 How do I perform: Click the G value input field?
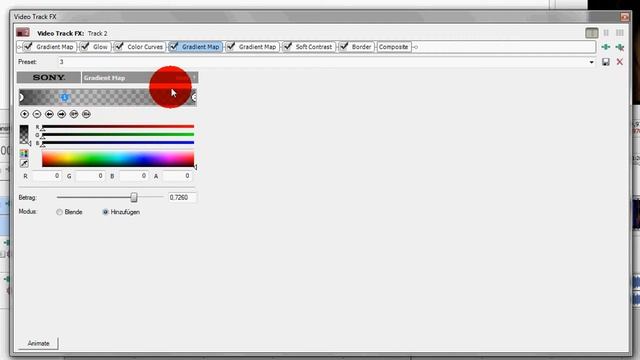tap(90, 176)
